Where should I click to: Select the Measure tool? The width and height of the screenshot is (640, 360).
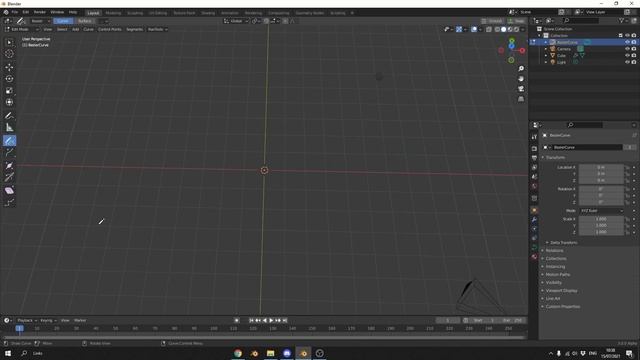coord(9,128)
